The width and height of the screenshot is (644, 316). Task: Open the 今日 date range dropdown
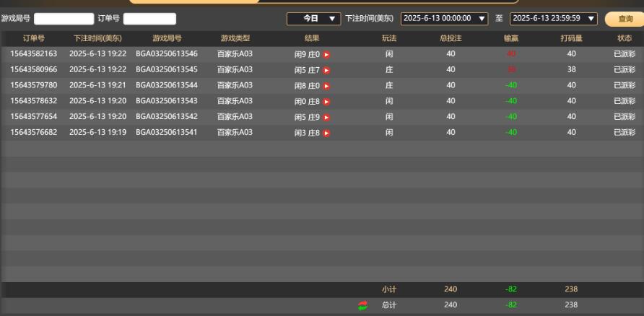[x=314, y=19]
